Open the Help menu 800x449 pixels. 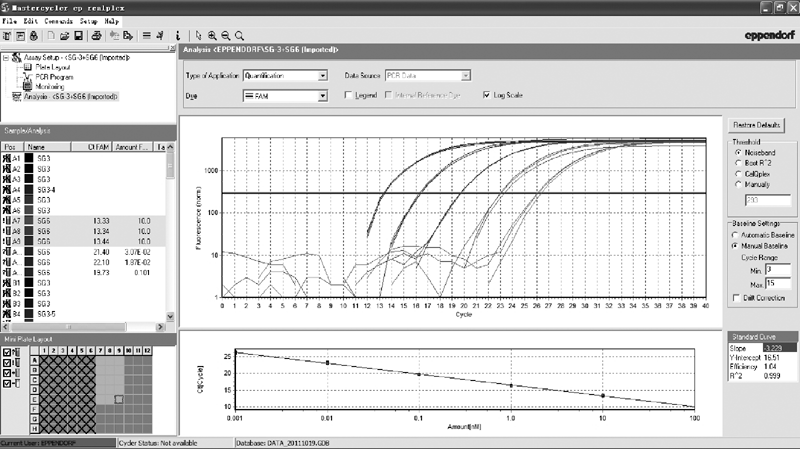[x=112, y=21]
